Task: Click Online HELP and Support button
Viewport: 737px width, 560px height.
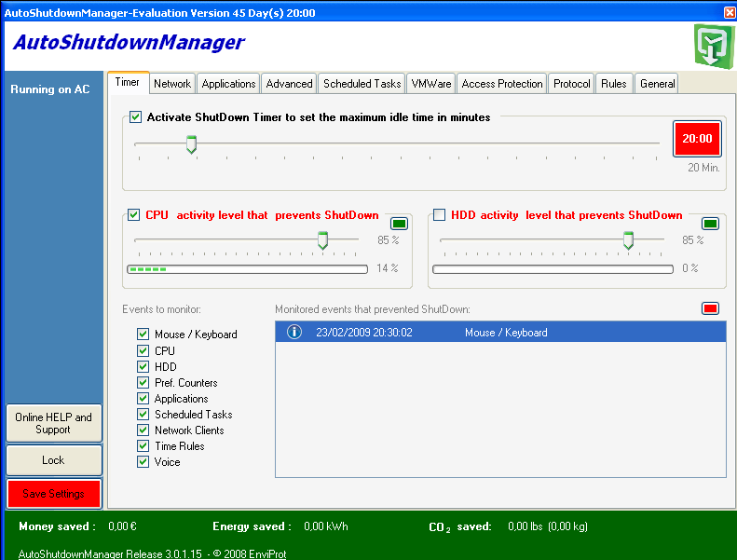Action: pyautogui.click(x=54, y=423)
